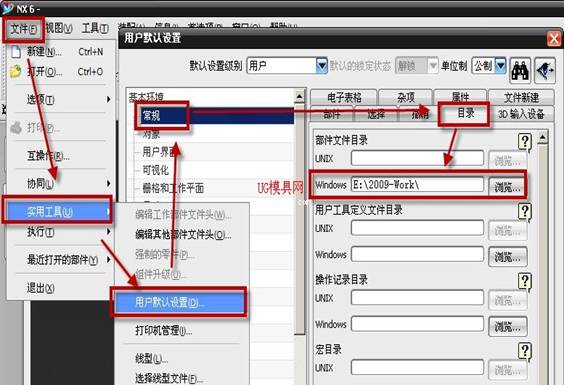Switch to the 部件 tab

(x=332, y=114)
